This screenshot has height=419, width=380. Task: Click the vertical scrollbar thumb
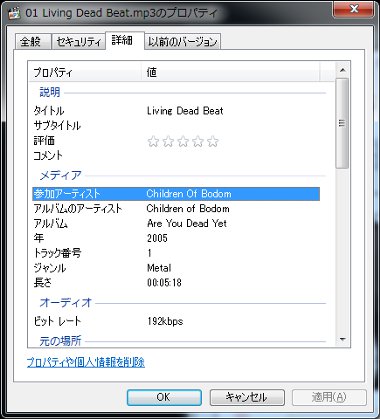(x=342, y=123)
